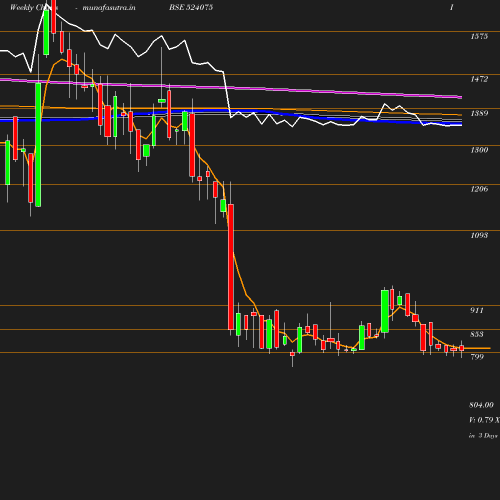
Task: Click the 911 price axis label
Action: click(477, 310)
